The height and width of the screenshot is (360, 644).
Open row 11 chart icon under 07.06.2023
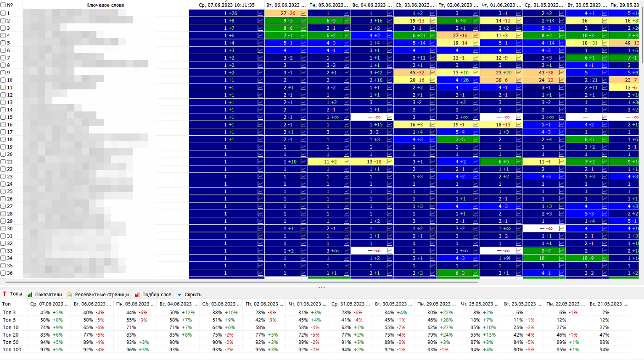[x=260, y=87]
